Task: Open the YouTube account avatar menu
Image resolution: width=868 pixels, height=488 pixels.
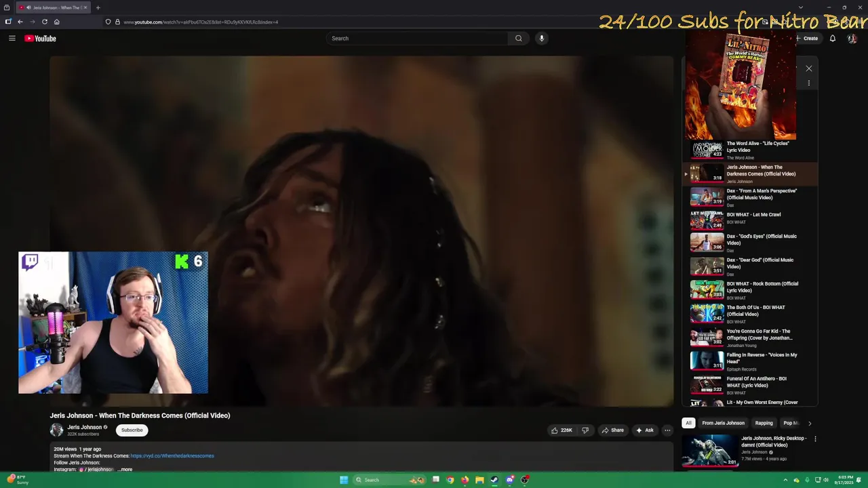Action: pos(852,39)
